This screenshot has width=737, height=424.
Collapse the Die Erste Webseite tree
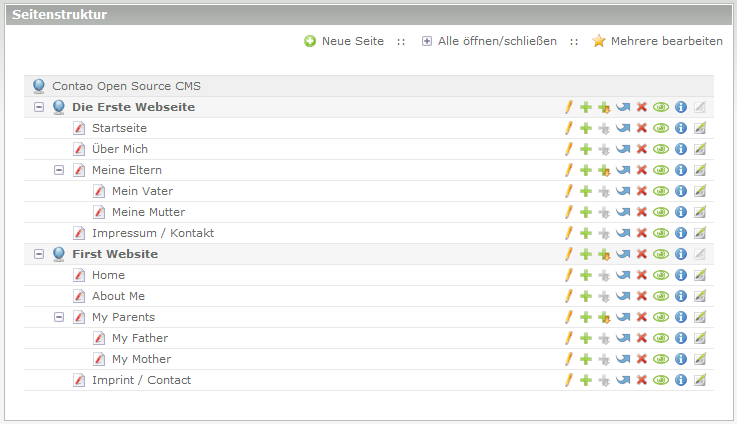pyautogui.click(x=39, y=107)
